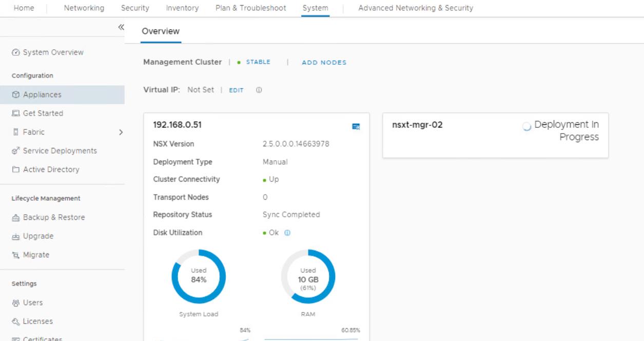The height and width of the screenshot is (341, 644).
Task: Click the Licenses key icon under Settings
Action: pyautogui.click(x=15, y=321)
